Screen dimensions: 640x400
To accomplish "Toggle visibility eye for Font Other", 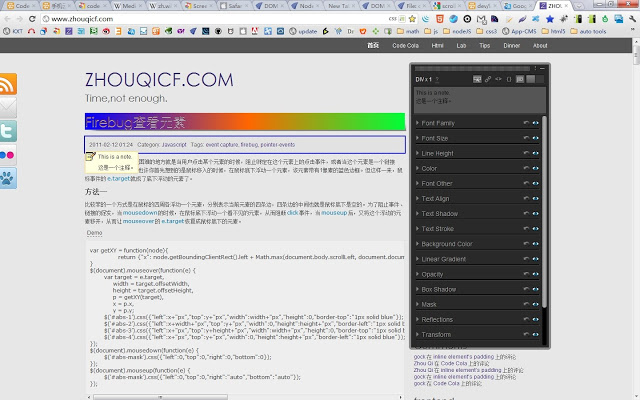I will click(x=536, y=183).
